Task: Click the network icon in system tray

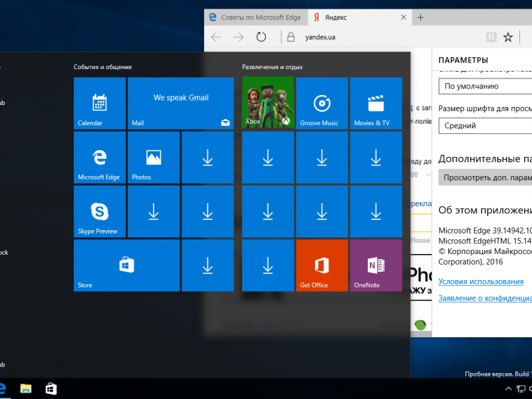Action: tap(521, 389)
